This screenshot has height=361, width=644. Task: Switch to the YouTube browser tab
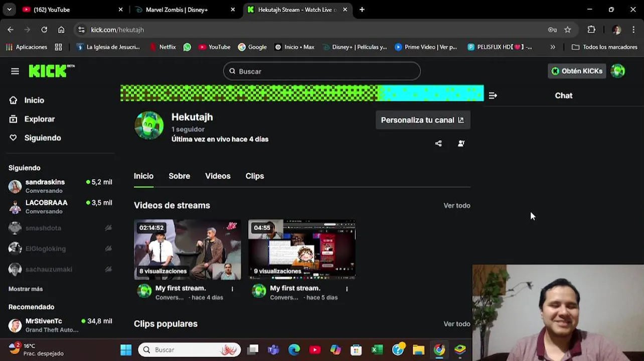pos(71,10)
